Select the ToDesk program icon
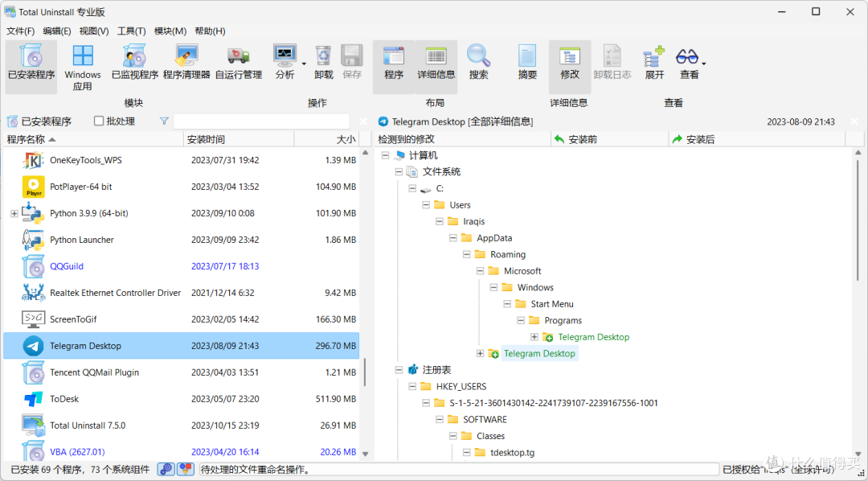868x481 pixels. point(33,399)
